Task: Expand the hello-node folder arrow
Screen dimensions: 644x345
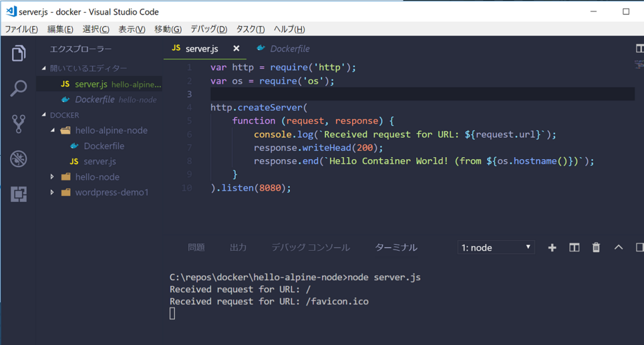Action: (52, 177)
